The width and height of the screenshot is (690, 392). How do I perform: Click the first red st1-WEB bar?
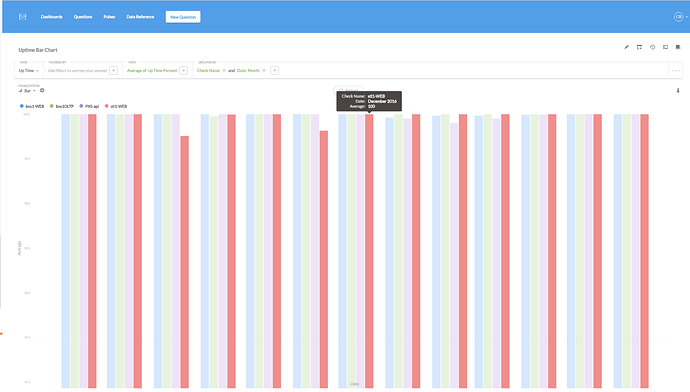click(x=92, y=251)
